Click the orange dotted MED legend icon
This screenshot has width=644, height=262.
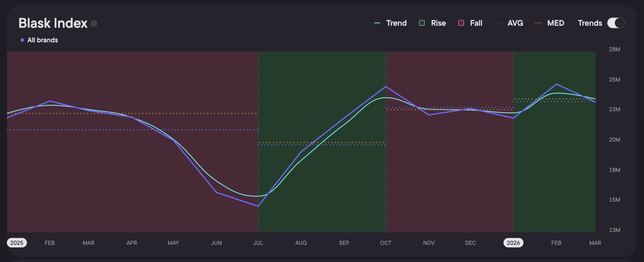point(538,23)
